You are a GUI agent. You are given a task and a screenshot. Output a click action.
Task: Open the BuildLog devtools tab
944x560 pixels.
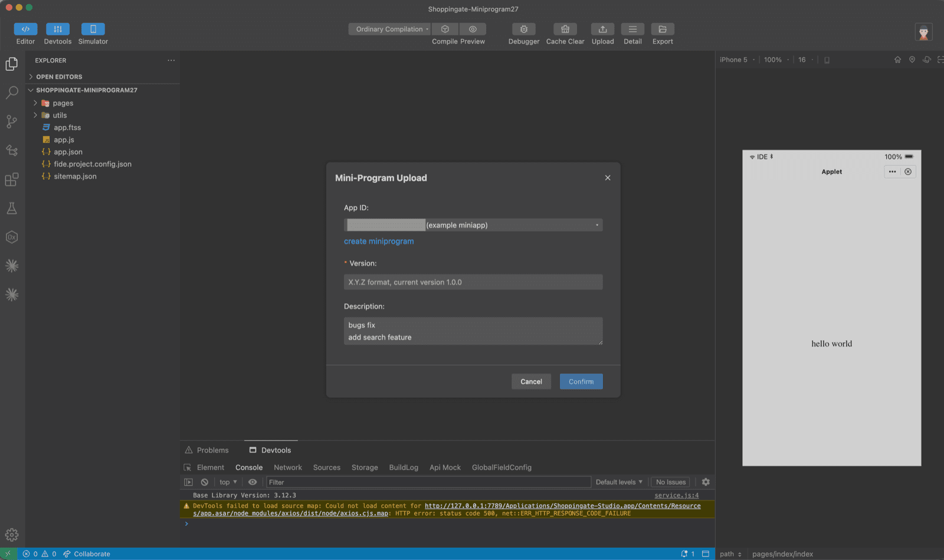[x=404, y=467]
